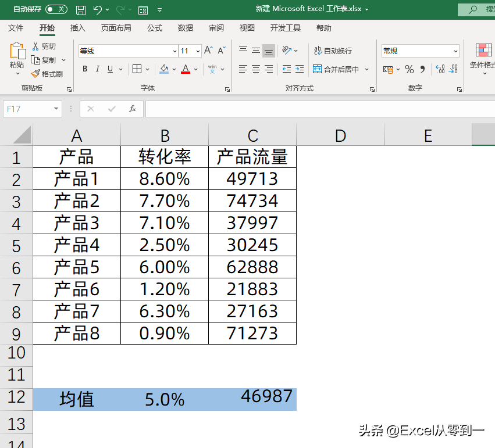Open customize quick access toolbar arrow
This screenshot has width=495, height=448.
tap(160, 10)
